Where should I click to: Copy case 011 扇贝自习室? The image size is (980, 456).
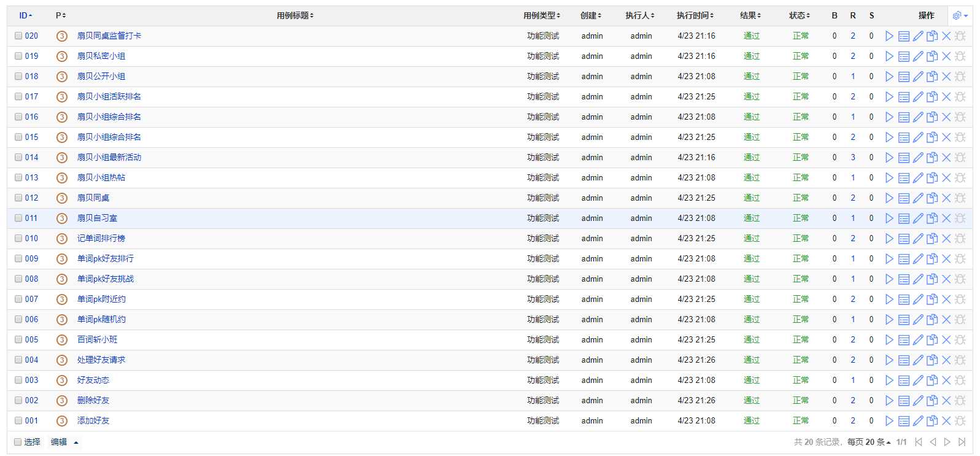[932, 218]
